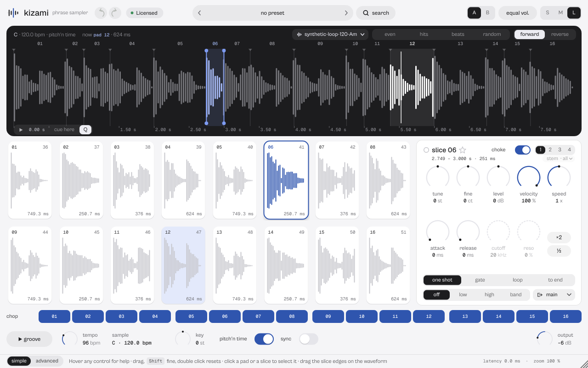
Task: Select the hits slicing mode
Action: 424,34
